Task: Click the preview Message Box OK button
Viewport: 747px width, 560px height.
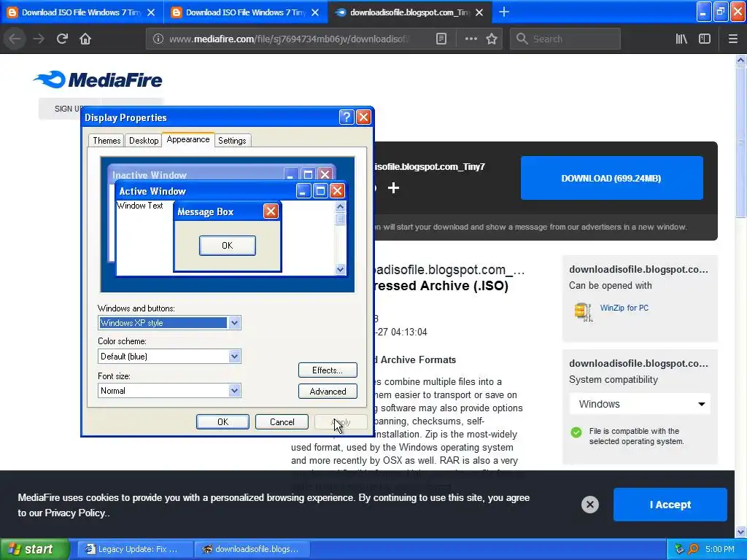Action: (x=228, y=245)
